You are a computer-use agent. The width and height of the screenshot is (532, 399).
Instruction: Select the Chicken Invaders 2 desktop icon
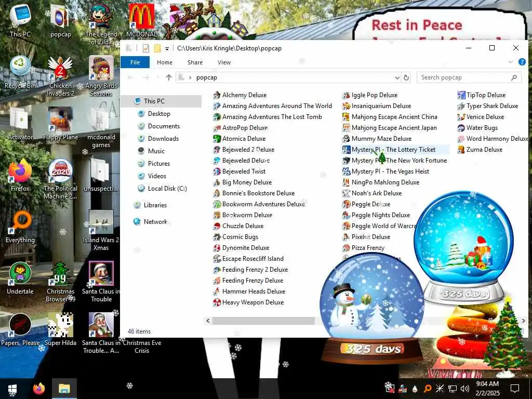point(60,76)
